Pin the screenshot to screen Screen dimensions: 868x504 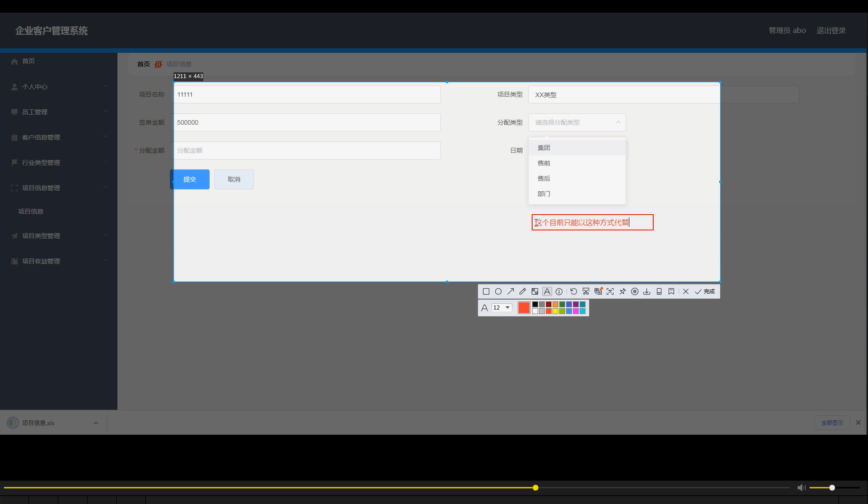(622, 292)
